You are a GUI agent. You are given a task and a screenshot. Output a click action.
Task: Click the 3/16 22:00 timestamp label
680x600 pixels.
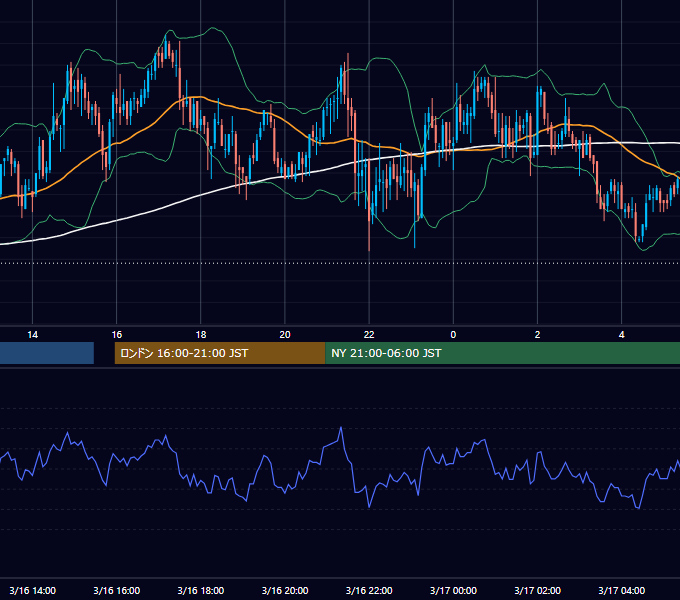pyautogui.click(x=369, y=590)
